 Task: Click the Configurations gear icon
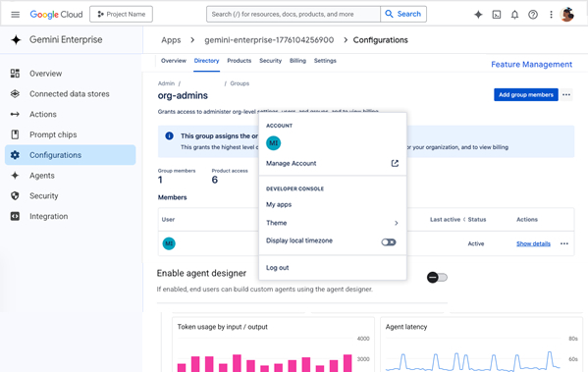pyautogui.click(x=15, y=155)
